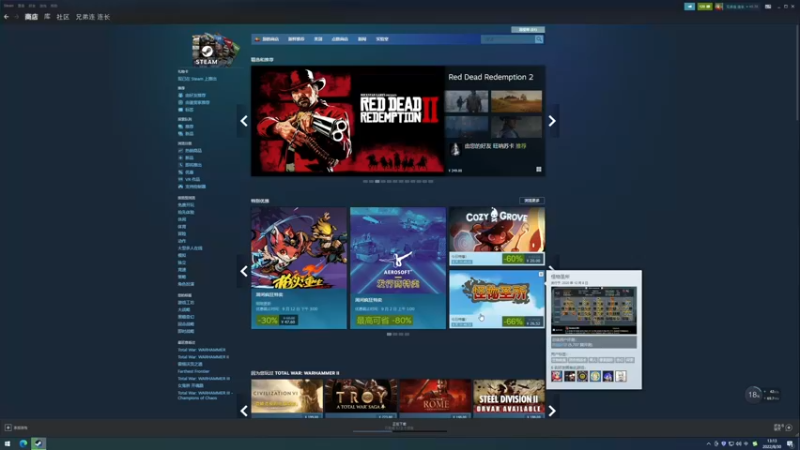Open the 帮助 (Help) menu in the title bar
Screen dimensions: 800x450
(54, 6)
